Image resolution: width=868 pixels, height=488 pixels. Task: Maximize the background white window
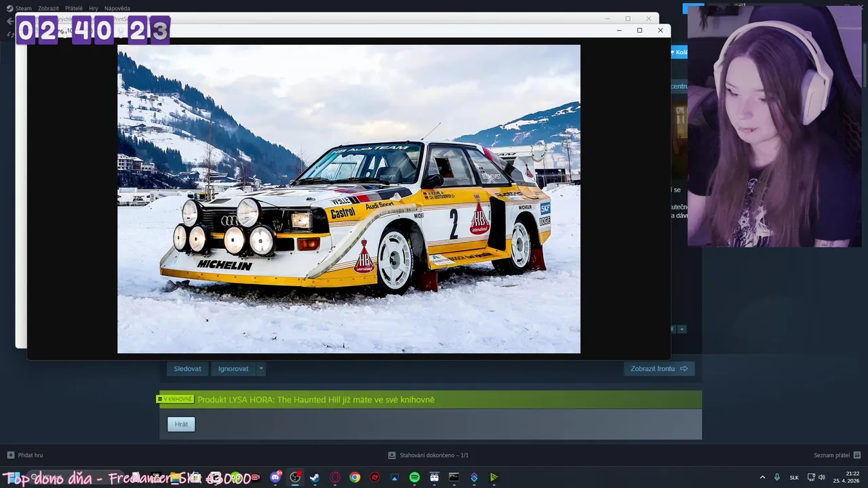(x=628, y=18)
